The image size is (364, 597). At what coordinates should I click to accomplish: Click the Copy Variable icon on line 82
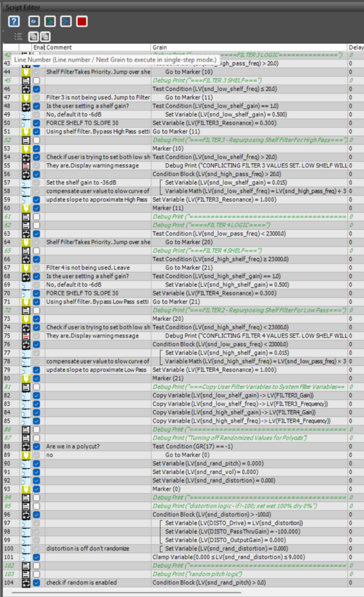26,396
